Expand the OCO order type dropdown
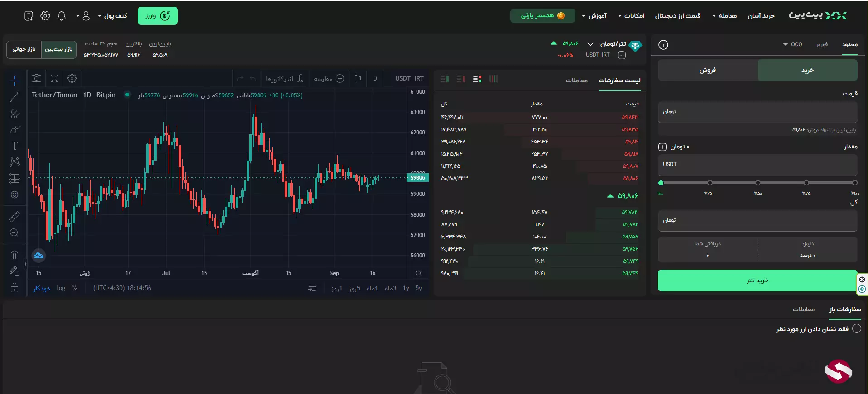This screenshot has width=868, height=394. (x=793, y=44)
